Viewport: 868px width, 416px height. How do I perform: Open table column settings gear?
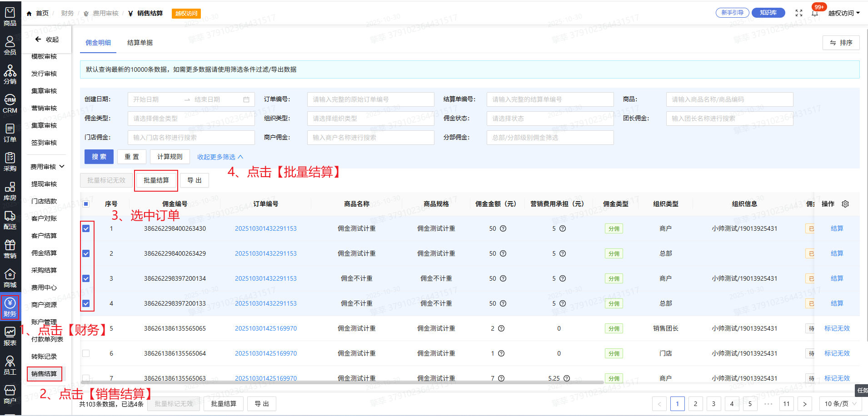pos(845,204)
